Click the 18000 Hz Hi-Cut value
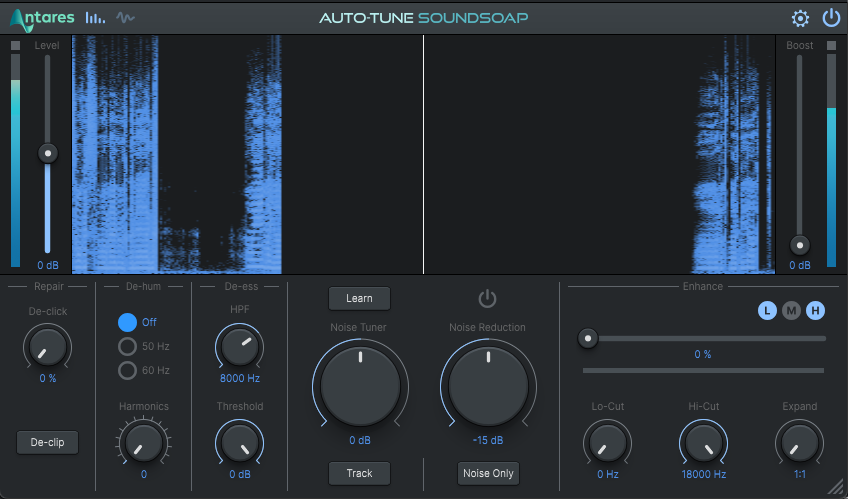Image resolution: width=848 pixels, height=499 pixels. 704,474
